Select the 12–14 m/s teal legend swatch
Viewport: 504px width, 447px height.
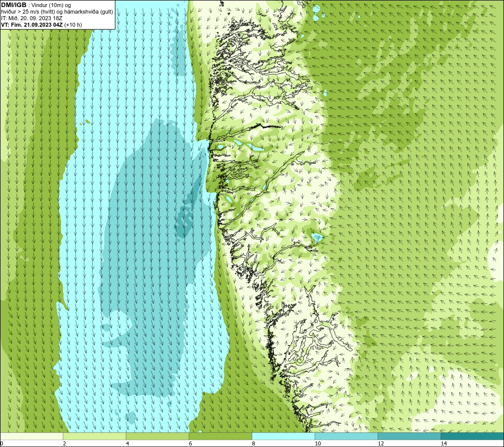click(409, 436)
